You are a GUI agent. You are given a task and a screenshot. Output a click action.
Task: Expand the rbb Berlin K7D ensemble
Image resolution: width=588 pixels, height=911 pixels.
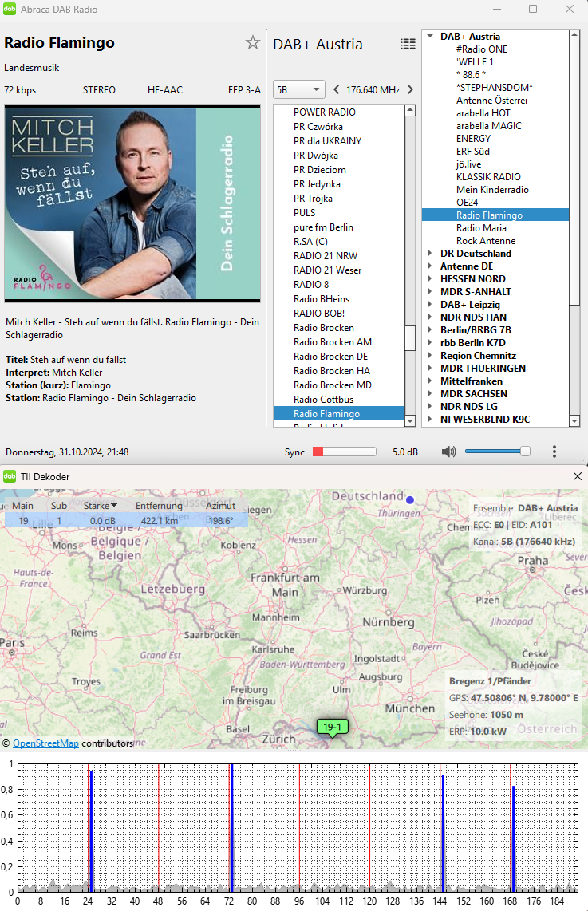pos(430,343)
